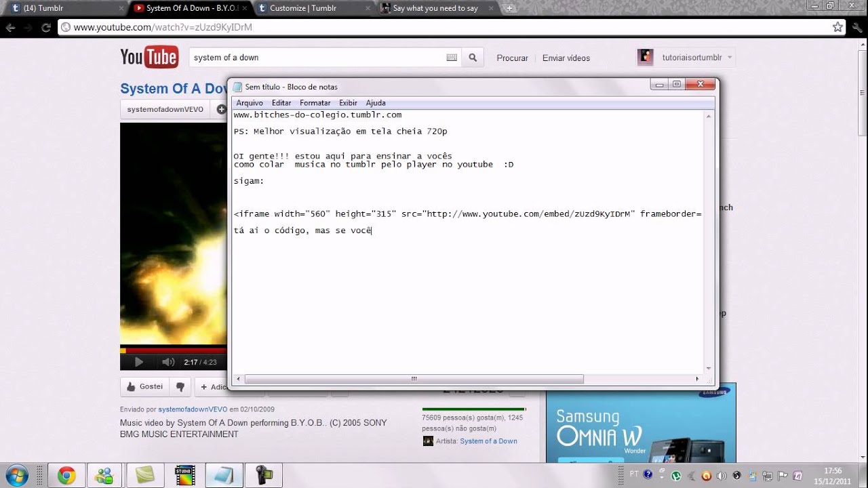Click the Adicionar a button
Screen dimensions: 868x488
(x=211, y=387)
